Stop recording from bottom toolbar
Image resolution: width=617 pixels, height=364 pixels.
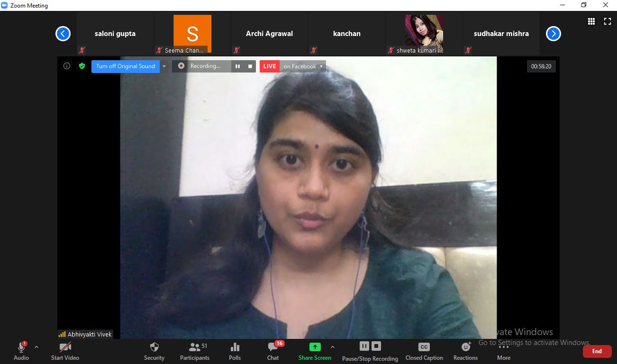(376, 346)
